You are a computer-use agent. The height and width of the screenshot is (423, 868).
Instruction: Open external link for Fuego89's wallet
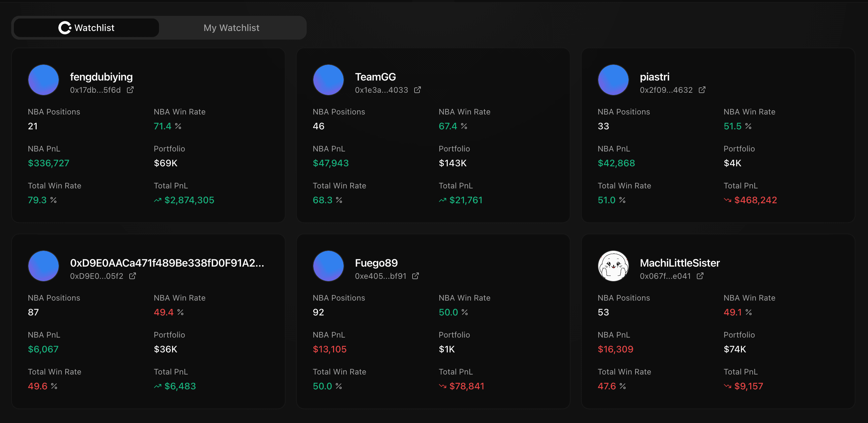coord(416,276)
